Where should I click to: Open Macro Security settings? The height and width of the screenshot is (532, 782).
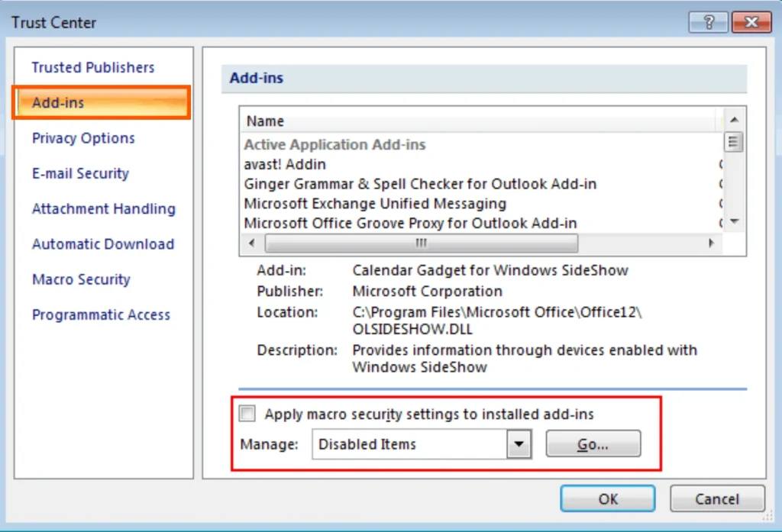[80, 279]
